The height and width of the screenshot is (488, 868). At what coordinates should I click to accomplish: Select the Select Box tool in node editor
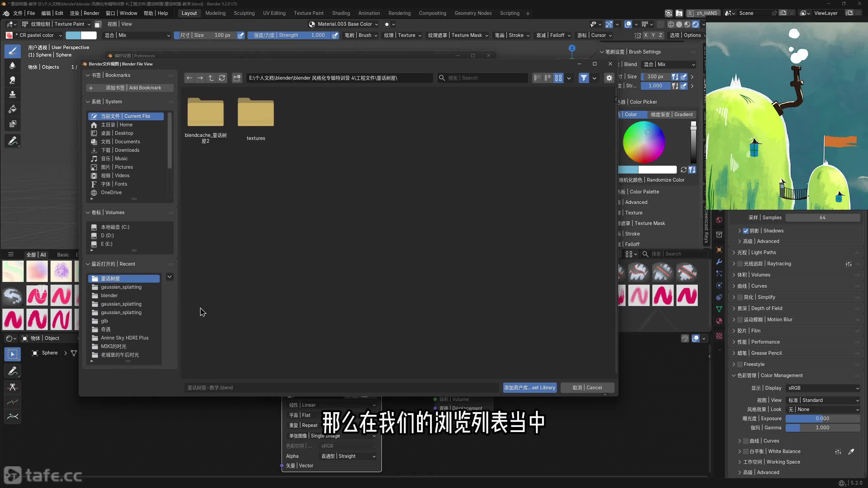pyautogui.click(x=13, y=354)
